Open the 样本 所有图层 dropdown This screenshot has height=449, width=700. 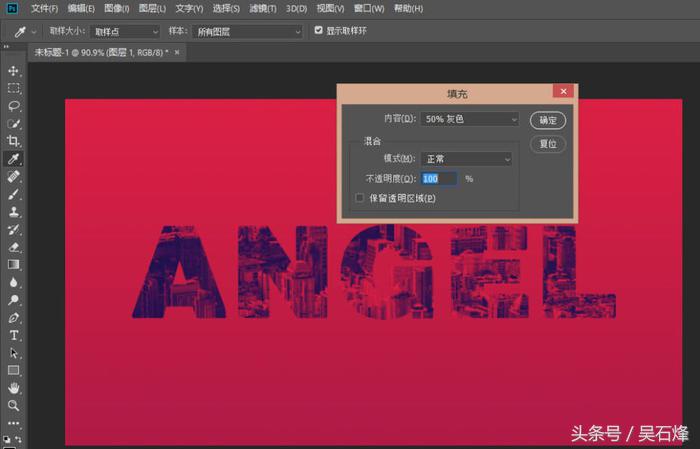pos(247,32)
